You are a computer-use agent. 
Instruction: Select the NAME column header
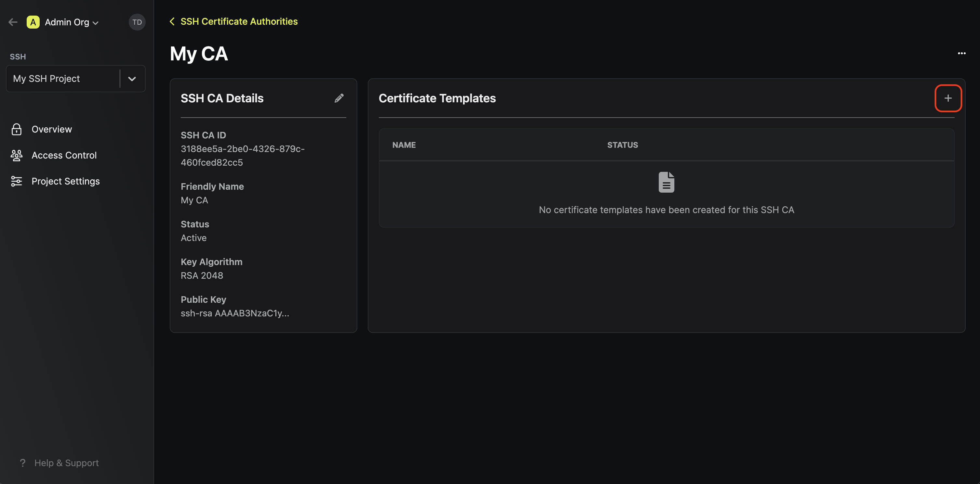pyautogui.click(x=404, y=145)
